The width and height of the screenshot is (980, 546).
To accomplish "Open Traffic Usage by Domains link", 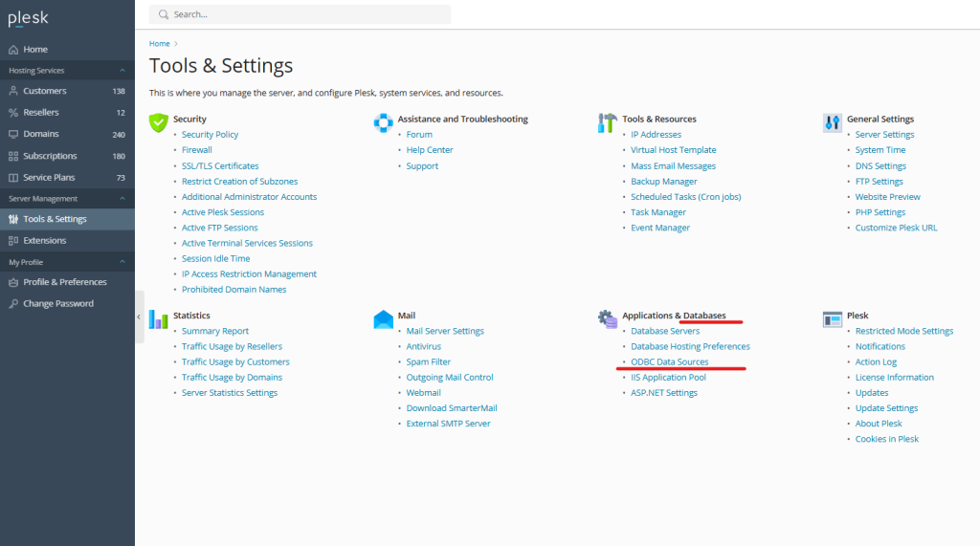I will pos(232,378).
